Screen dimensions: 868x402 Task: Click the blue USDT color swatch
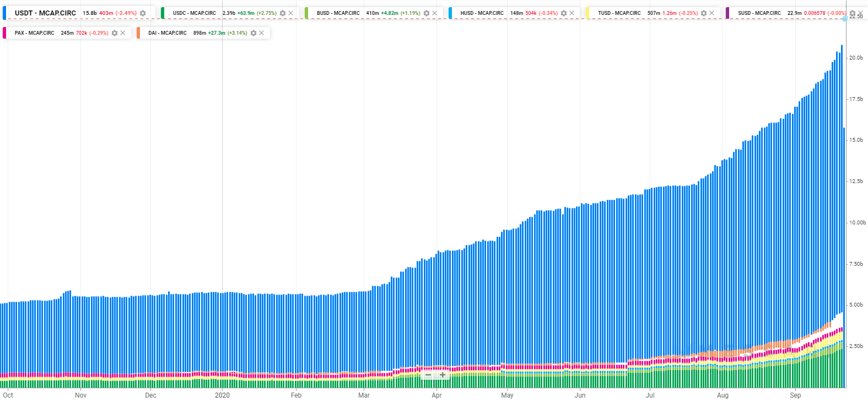click(4, 13)
